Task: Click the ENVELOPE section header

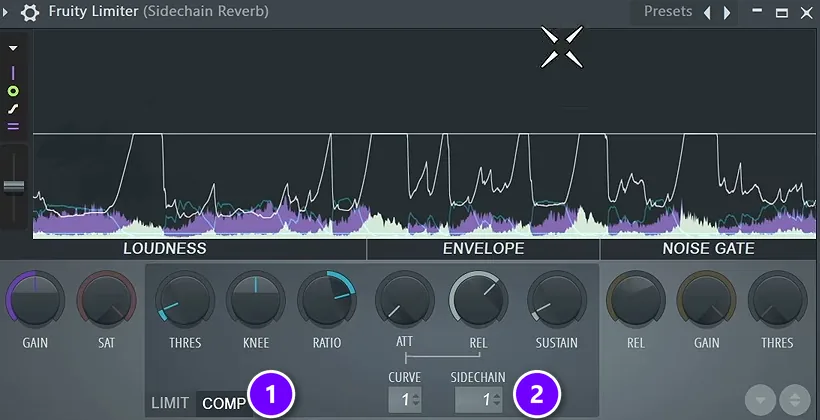Action: [x=484, y=248]
